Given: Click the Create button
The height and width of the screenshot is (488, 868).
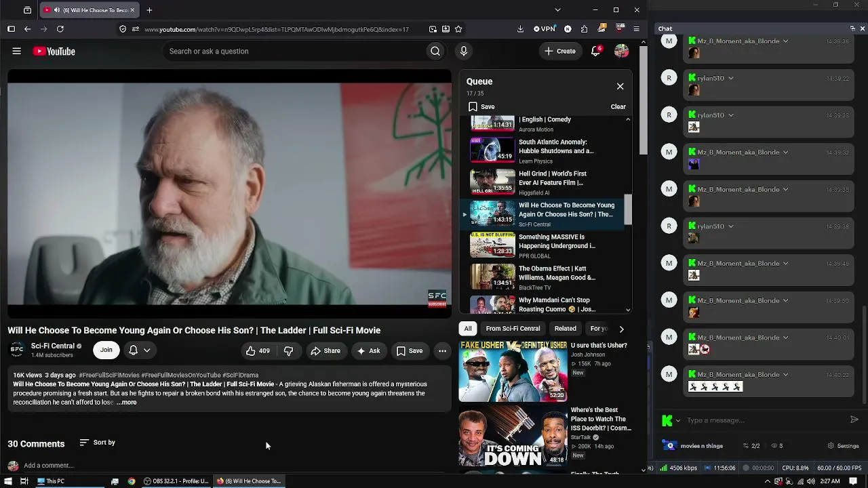Looking at the screenshot, I should point(560,51).
